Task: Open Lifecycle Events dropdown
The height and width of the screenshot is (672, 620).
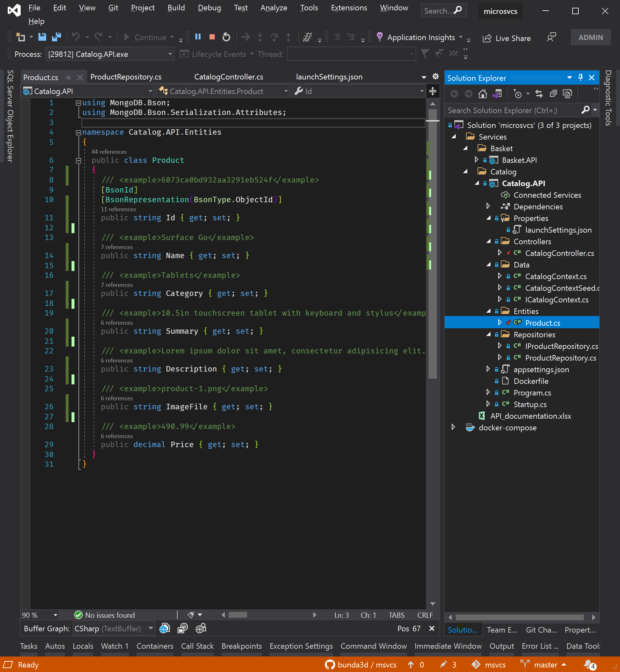Action: (x=216, y=54)
